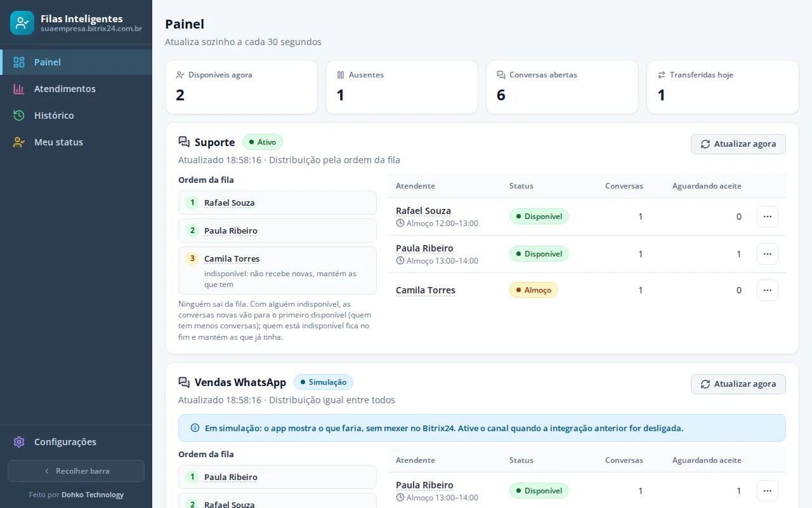Click the Conversas abertas chat icon
This screenshot has height=508, width=812.
click(x=501, y=75)
